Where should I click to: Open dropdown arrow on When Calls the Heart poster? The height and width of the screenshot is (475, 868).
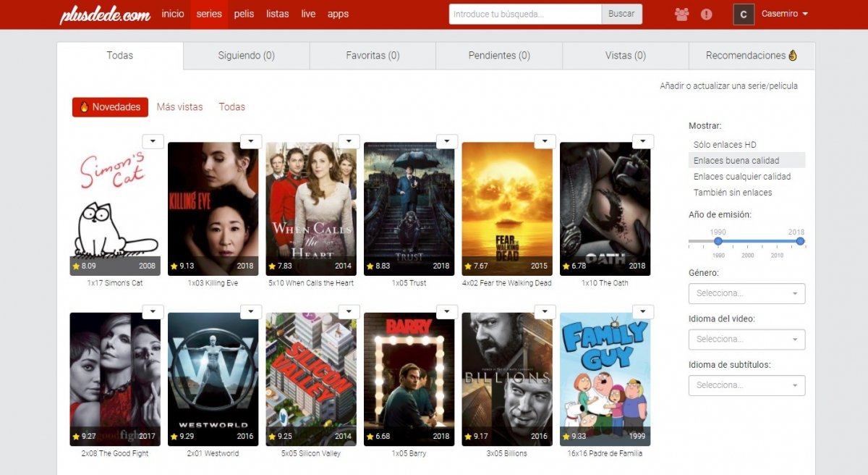(x=349, y=141)
